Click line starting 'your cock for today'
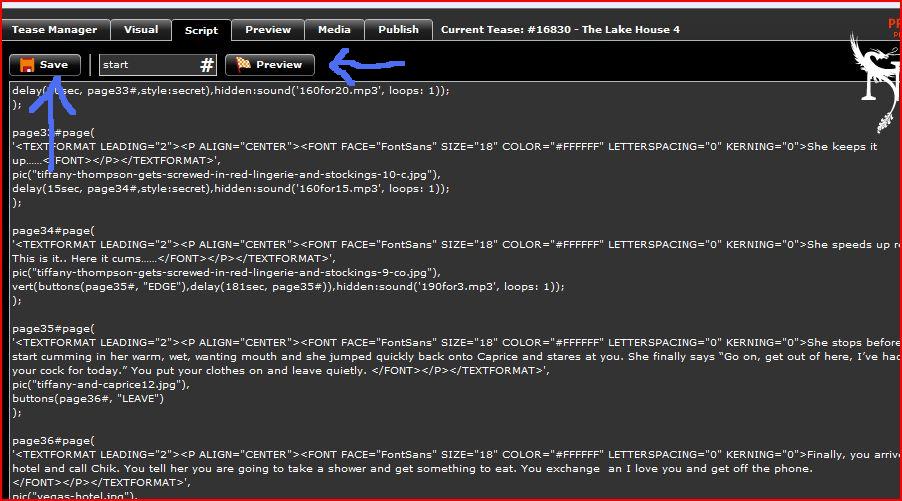This screenshot has width=902, height=501. point(281,371)
